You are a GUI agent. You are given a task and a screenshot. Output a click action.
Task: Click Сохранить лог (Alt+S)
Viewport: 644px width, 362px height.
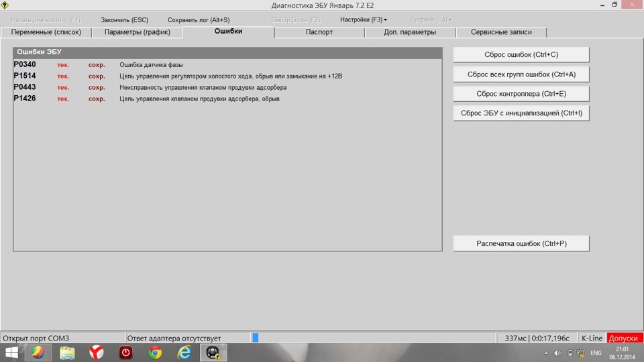click(x=199, y=19)
